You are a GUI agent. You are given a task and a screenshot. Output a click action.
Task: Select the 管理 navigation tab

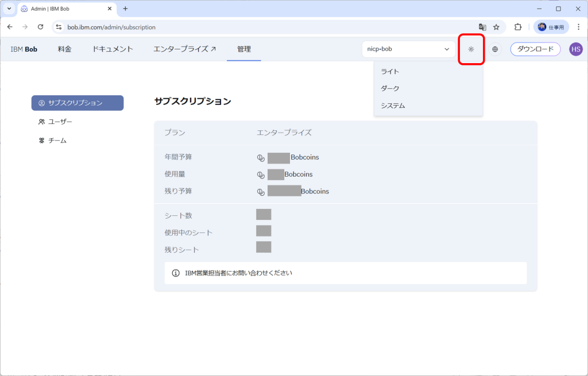(x=243, y=49)
